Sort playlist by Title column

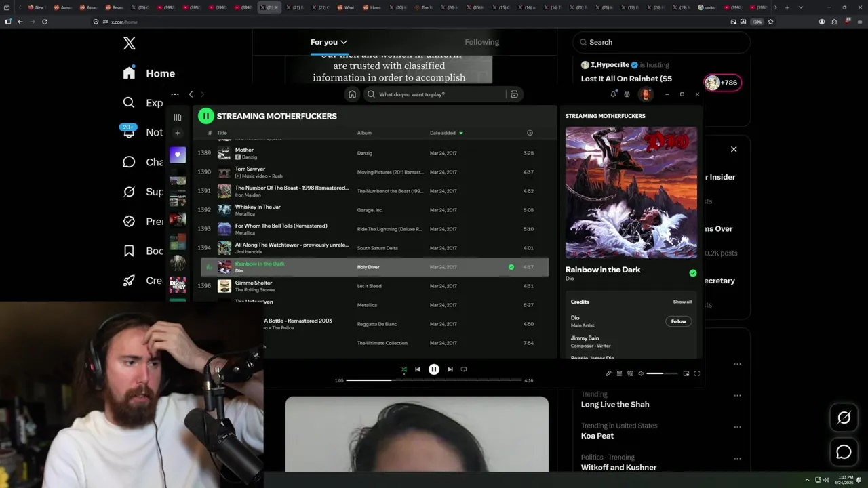[x=222, y=133]
